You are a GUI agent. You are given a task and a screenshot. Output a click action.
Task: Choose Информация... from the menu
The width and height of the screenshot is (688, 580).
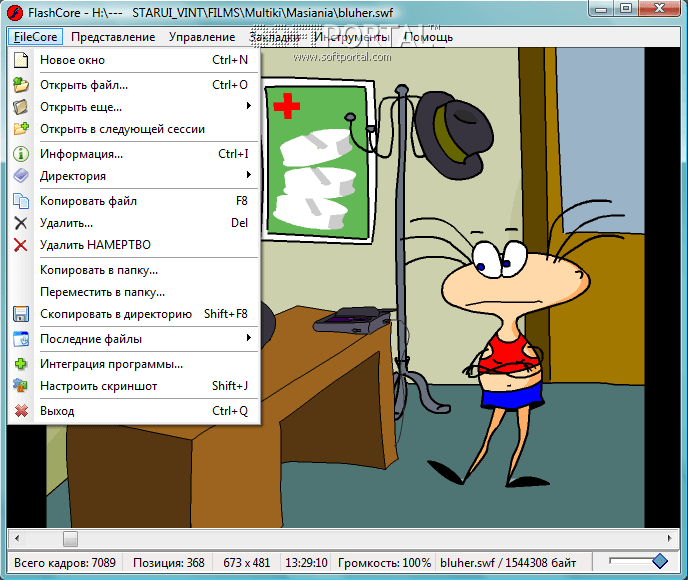(134, 154)
